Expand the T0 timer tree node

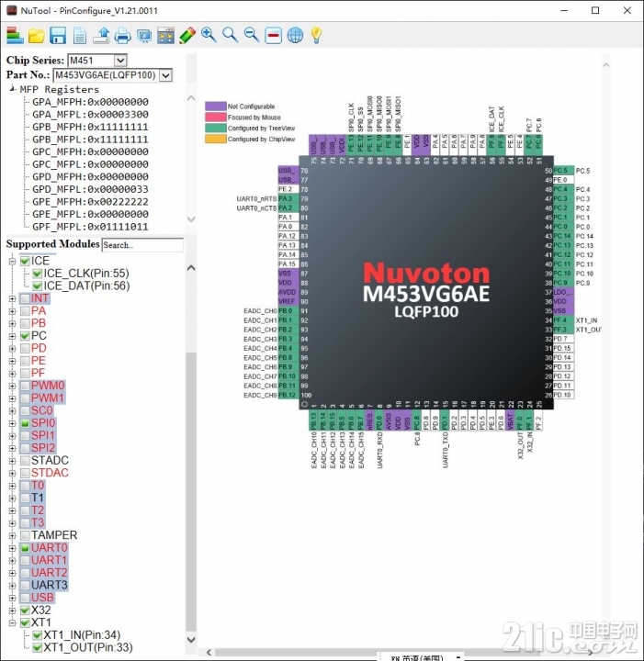pos(12,486)
